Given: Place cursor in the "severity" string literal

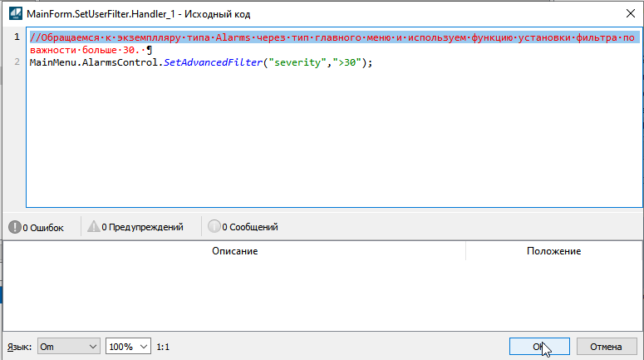Looking at the screenshot, I should (297, 62).
